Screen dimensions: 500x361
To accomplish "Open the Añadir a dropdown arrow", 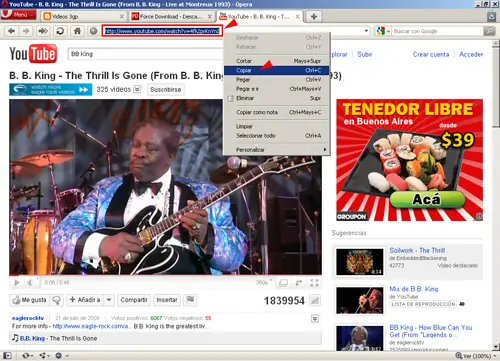I will coord(109,300).
